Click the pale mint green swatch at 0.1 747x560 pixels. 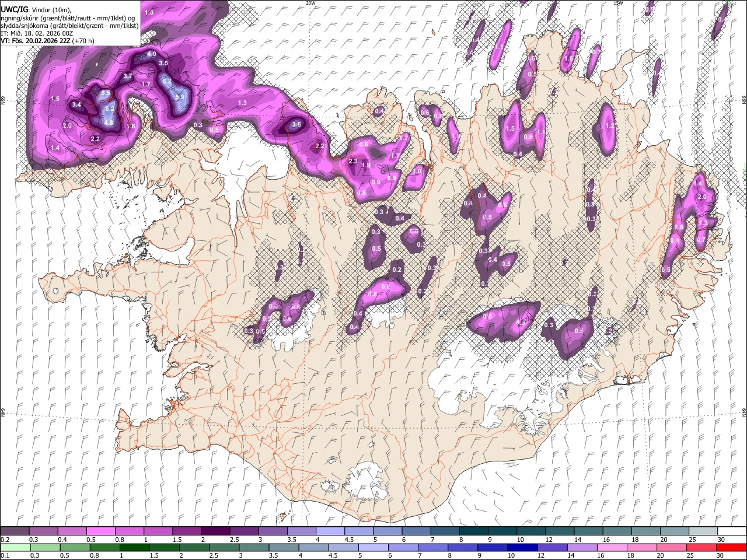click(x=15, y=547)
